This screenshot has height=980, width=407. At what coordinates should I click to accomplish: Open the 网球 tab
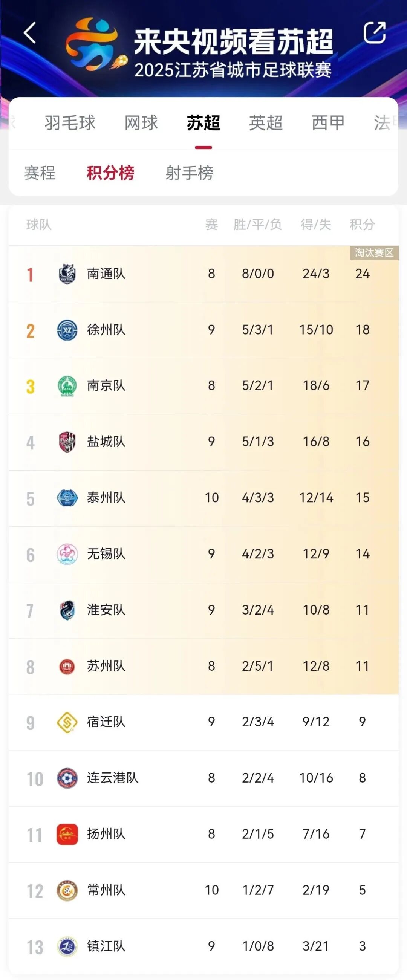(141, 123)
